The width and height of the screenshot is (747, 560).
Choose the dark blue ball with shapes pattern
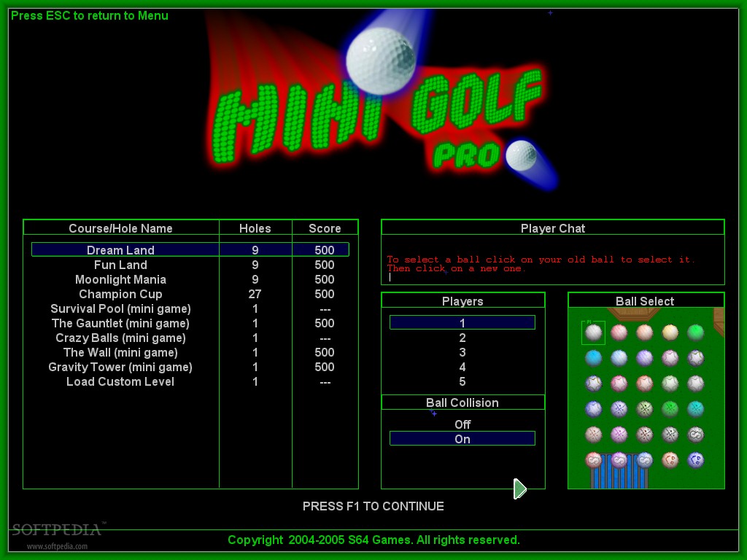point(695,460)
